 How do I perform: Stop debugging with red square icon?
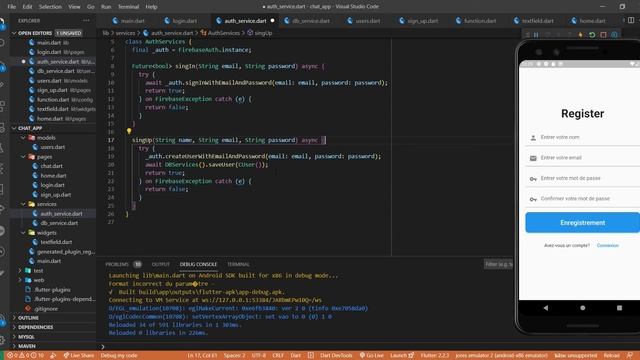click(603, 35)
